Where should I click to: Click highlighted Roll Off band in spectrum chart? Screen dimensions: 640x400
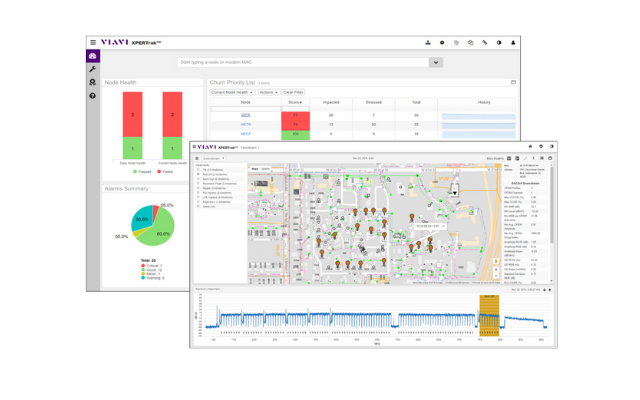click(x=489, y=316)
